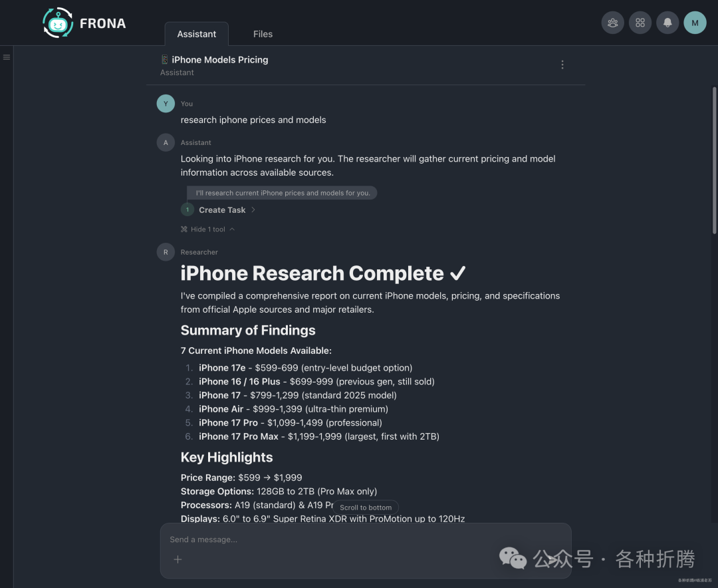Click the chat vertical scrollbar
Screen dimensions: 718x588
point(714,160)
